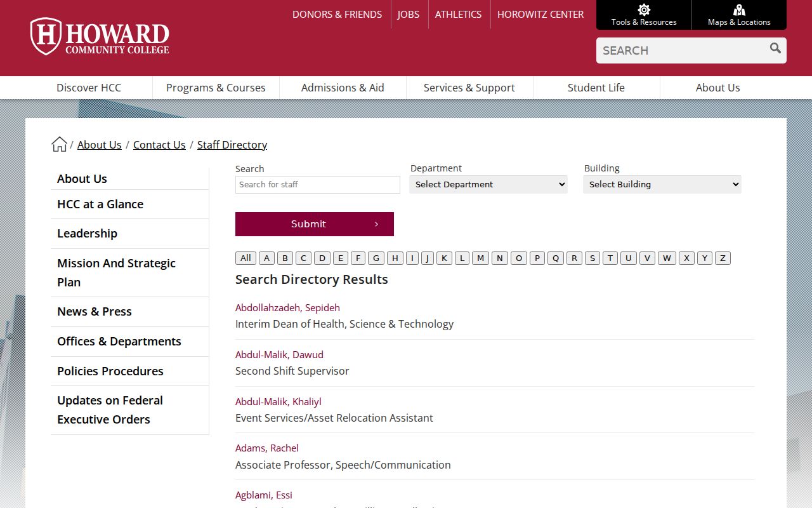Filter directory by letter W
Viewport: 812px width, 508px height.
667,258
